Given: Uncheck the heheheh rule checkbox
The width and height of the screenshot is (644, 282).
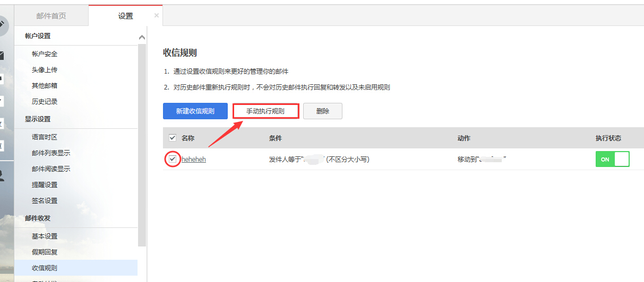Looking at the screenshot, I should coord(172,159).
